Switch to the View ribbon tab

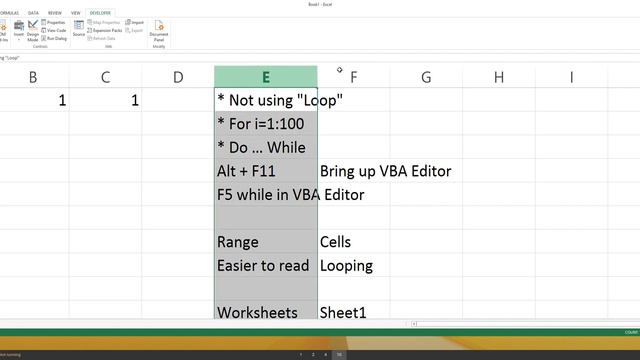coord(76,13)
